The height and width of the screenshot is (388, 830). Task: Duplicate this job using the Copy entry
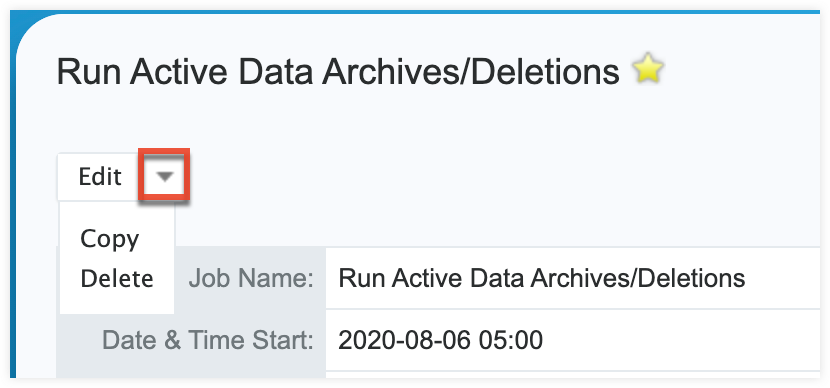[x=110, y=239]
